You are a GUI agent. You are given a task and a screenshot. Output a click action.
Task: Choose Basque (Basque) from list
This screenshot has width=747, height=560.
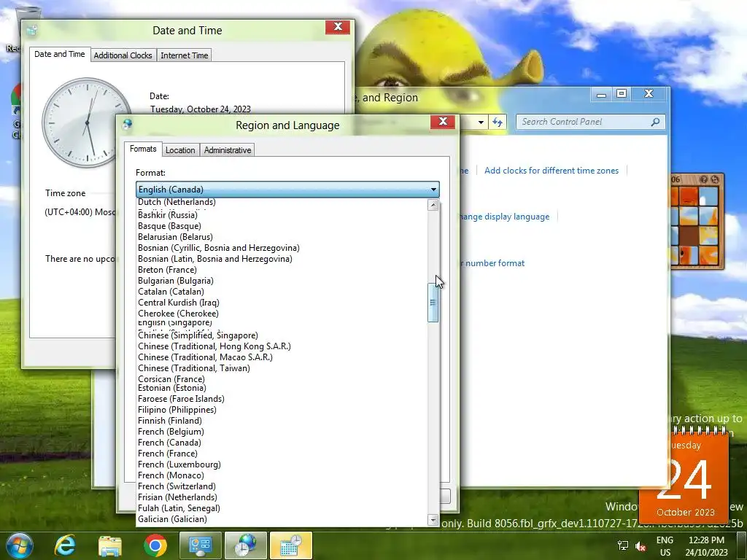coord(169,226)
